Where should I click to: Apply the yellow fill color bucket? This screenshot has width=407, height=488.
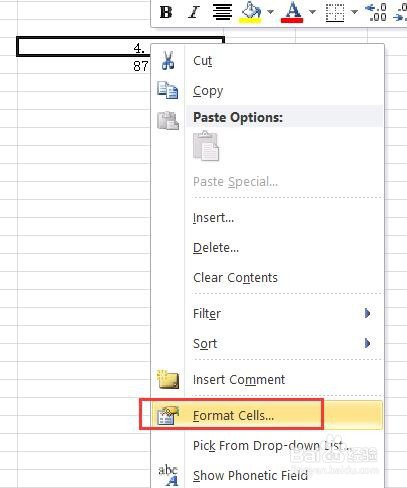[x=250, y=12]
